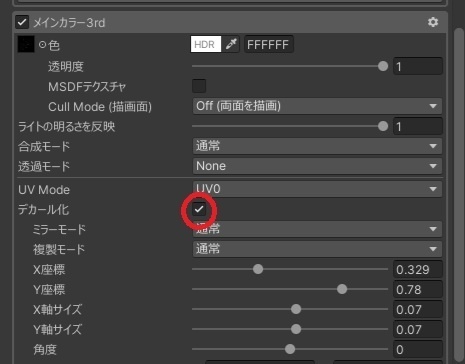Click the FFFFFF hex color field

coord(269,44)
